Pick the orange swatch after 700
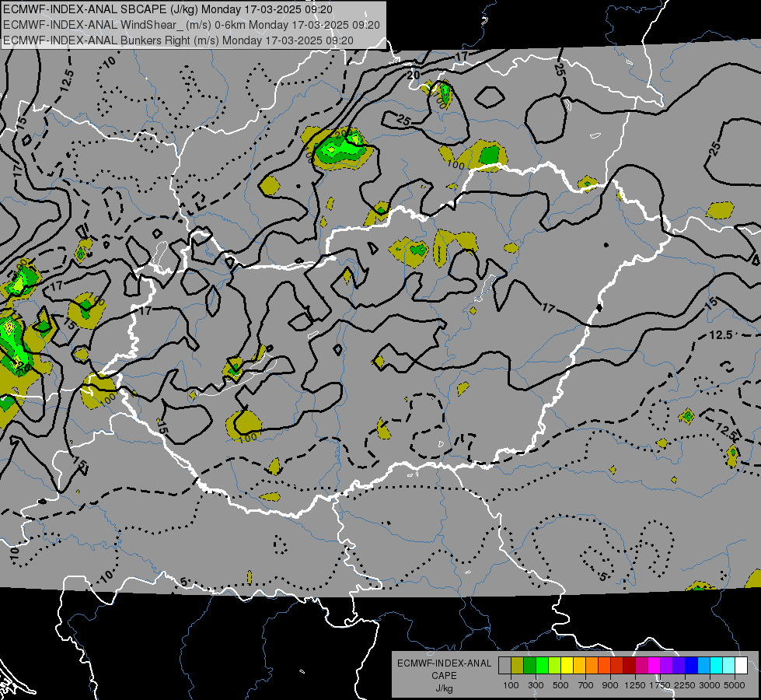761x700 pixels. [x=592, y=665]
